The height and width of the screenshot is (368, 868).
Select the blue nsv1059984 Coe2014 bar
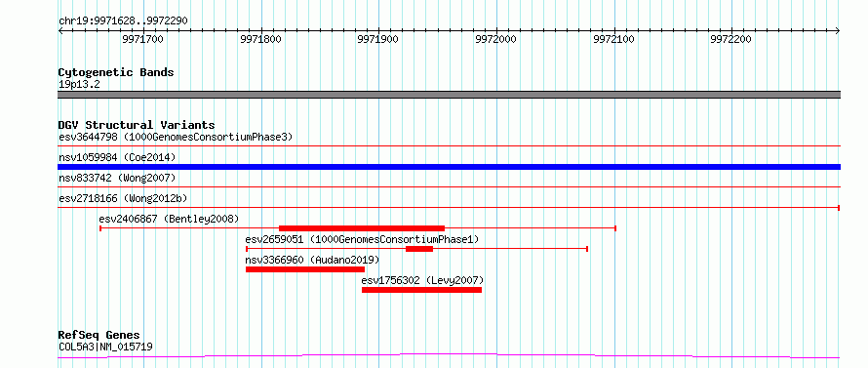[x=449, y=167]
